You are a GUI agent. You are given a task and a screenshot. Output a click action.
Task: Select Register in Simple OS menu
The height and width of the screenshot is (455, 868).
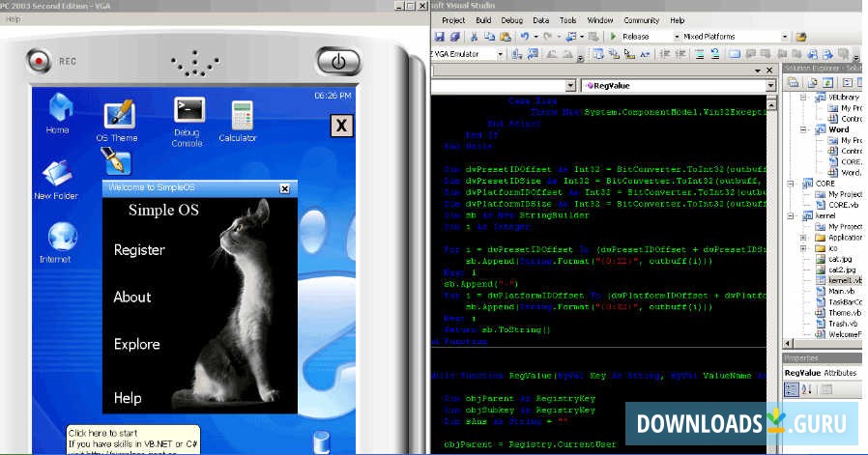click(x=139, y=250)
